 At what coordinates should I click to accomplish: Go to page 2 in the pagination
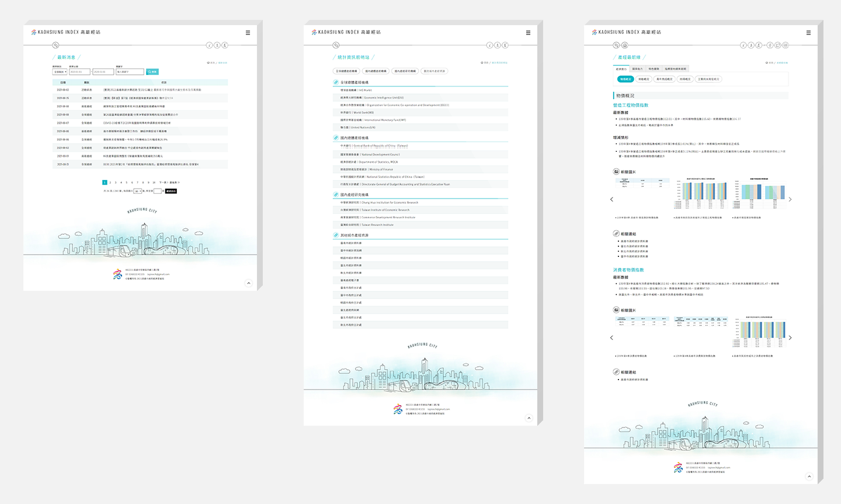coord(110,183)
